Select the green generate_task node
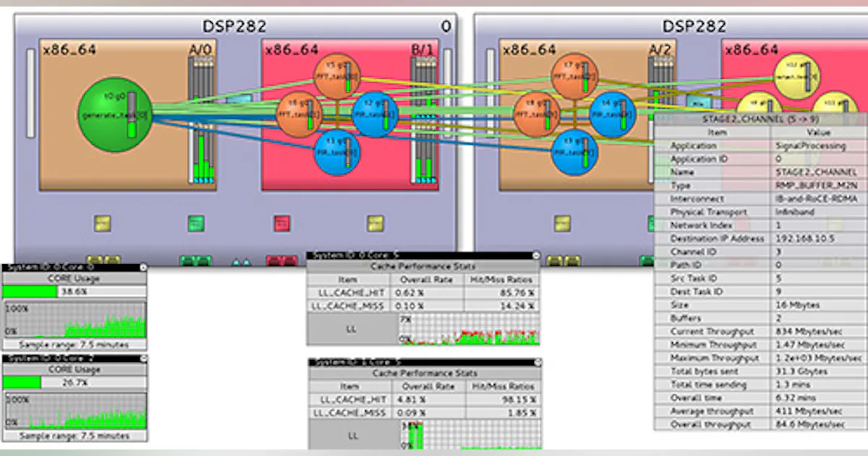The height and width of the screenshot is (456, 868). (114, 114)
